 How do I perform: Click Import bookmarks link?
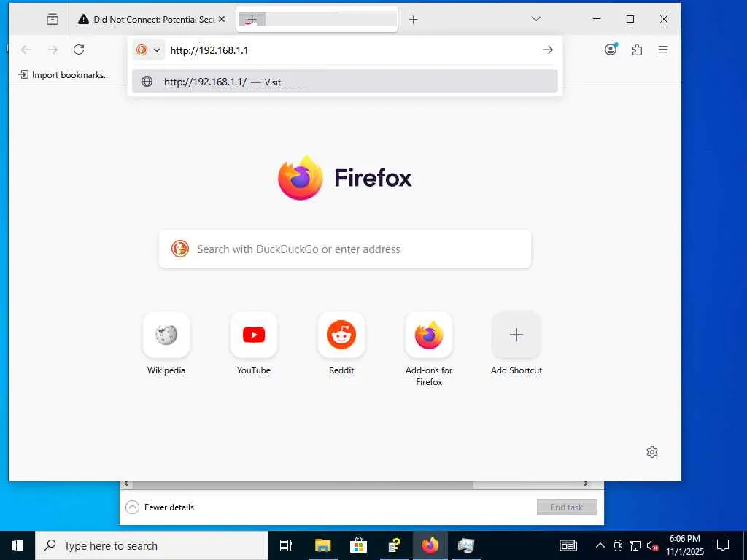coord(64,75)
